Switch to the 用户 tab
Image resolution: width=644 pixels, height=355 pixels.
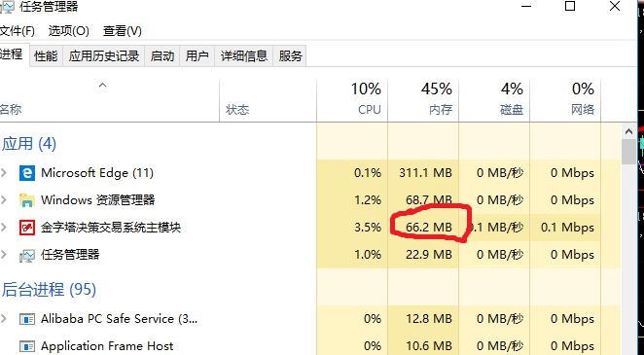coord(197,55)
